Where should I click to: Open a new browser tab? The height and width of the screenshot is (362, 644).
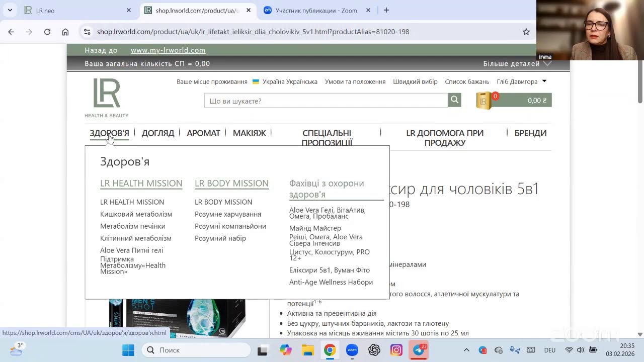coord(386,10)
